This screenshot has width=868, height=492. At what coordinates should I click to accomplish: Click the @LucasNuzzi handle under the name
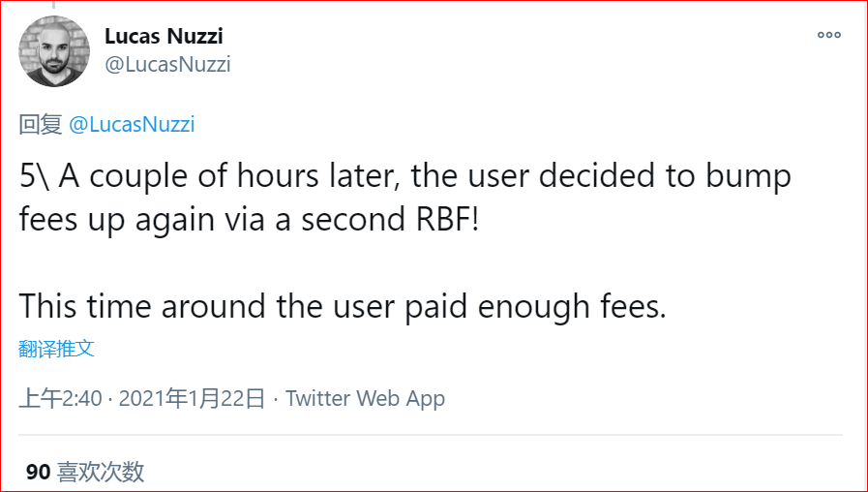[167, 64]
